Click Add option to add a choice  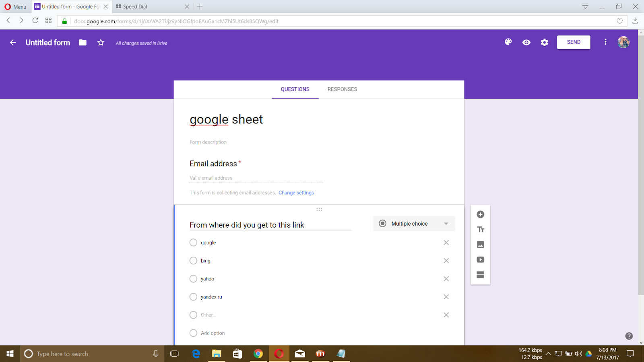(x=213, y=333)
